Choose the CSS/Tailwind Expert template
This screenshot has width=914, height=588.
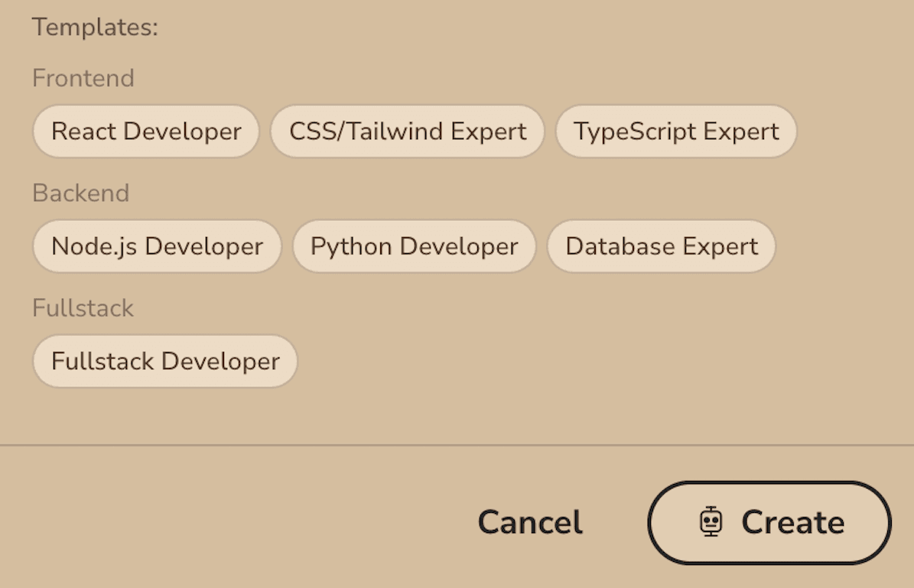[x=408, y=132]
